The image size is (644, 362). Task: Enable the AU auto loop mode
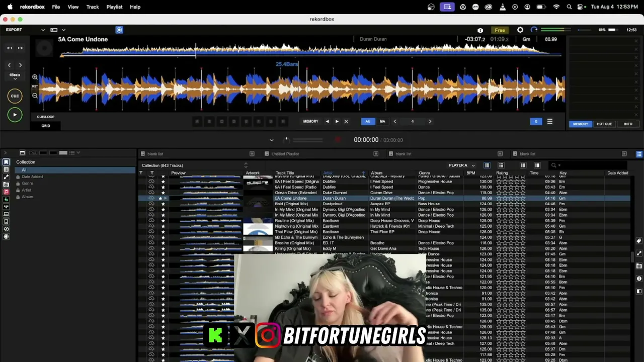(x=368, y=121)
